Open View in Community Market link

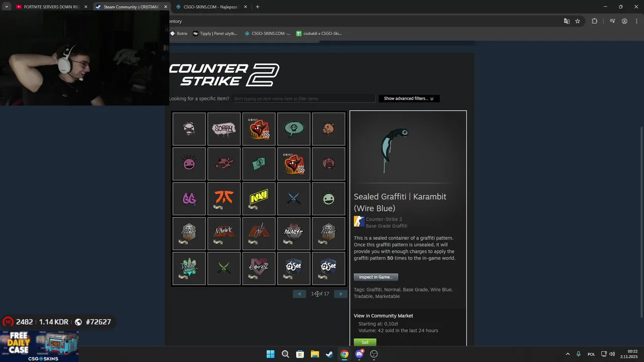383,316
